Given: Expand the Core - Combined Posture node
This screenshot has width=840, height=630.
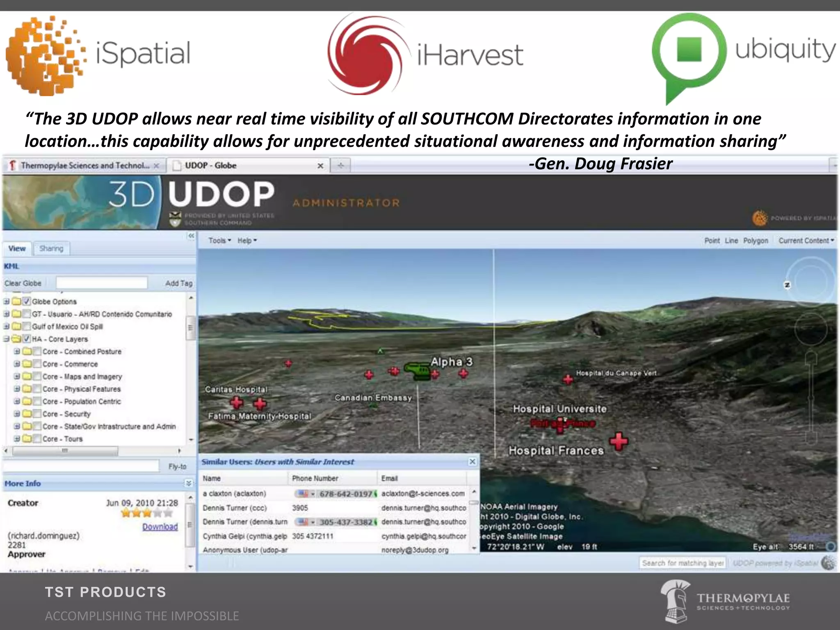Looking at the screenshot, I should tap(17, 352).
